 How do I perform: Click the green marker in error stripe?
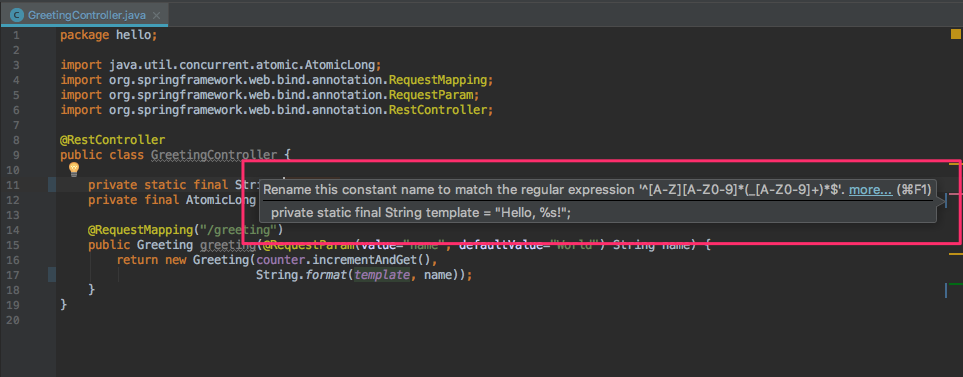click(x=956, y=284)
